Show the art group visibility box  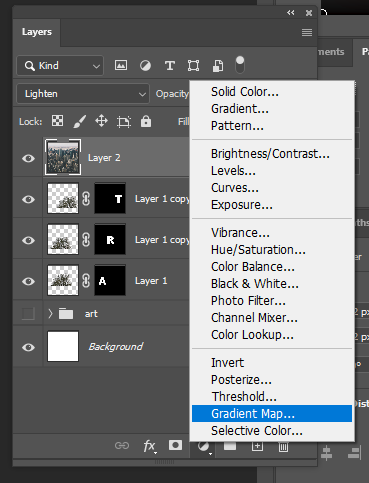(x=28, y=313)
